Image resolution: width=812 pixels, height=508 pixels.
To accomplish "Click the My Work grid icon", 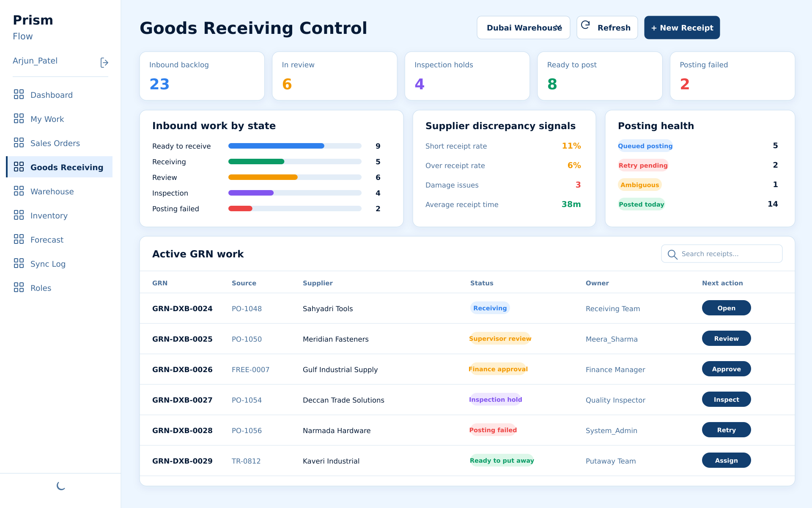I will pos(19,119).
